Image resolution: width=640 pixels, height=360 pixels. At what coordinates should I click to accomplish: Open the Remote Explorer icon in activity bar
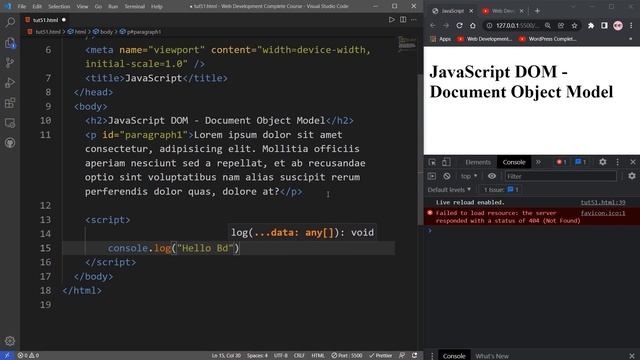pos(10,122)
